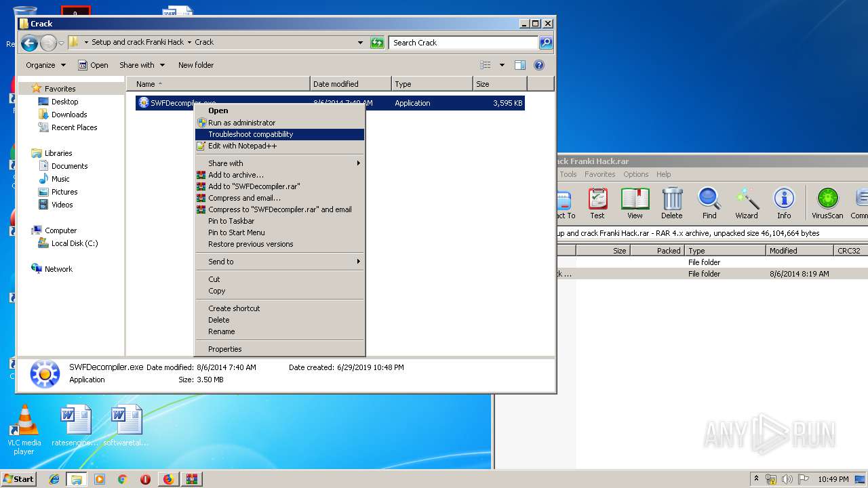Click the Find icon in WinRAR toolbar

(x=709, y=203)
